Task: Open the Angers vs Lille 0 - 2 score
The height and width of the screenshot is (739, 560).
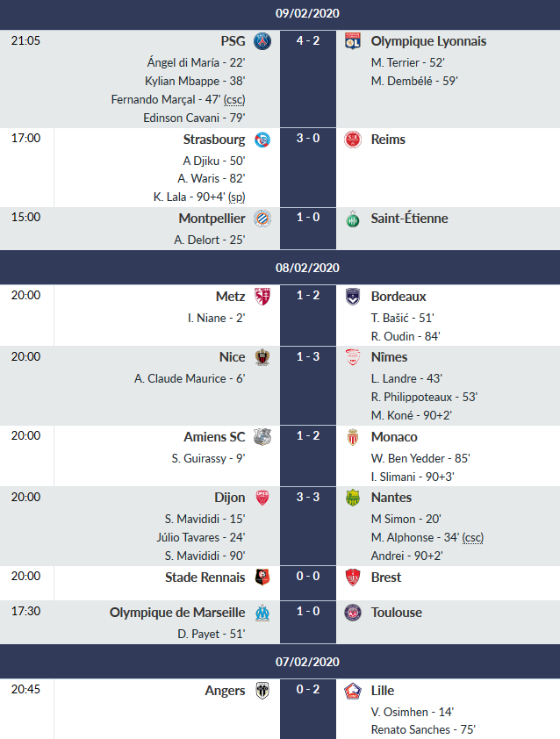Action: point(307,691)
